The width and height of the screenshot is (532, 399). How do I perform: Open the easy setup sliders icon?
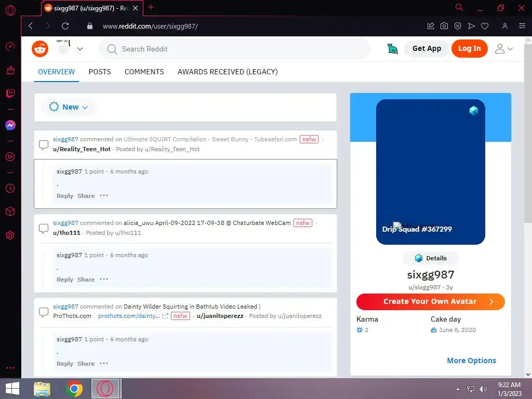[x=522, y=26]
